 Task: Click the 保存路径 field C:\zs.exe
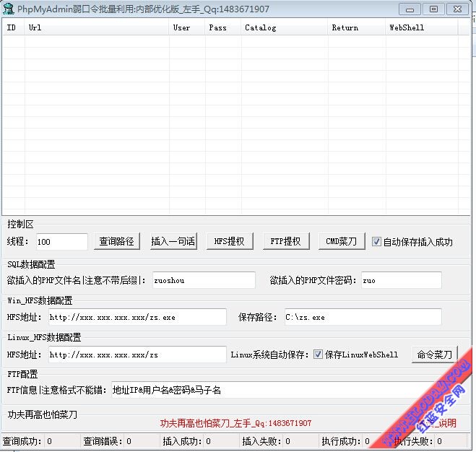click(x=363, y=317)
